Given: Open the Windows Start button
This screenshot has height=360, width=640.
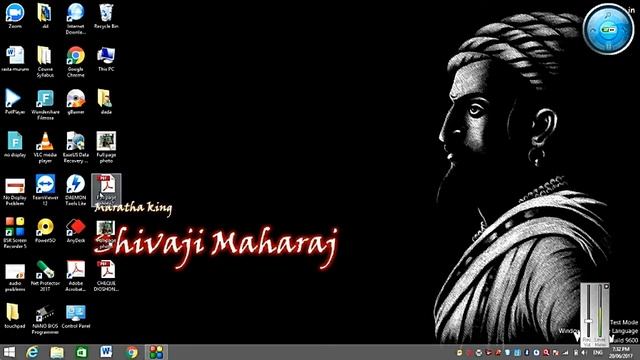Looking at the screenshot, I should [9, 352].
